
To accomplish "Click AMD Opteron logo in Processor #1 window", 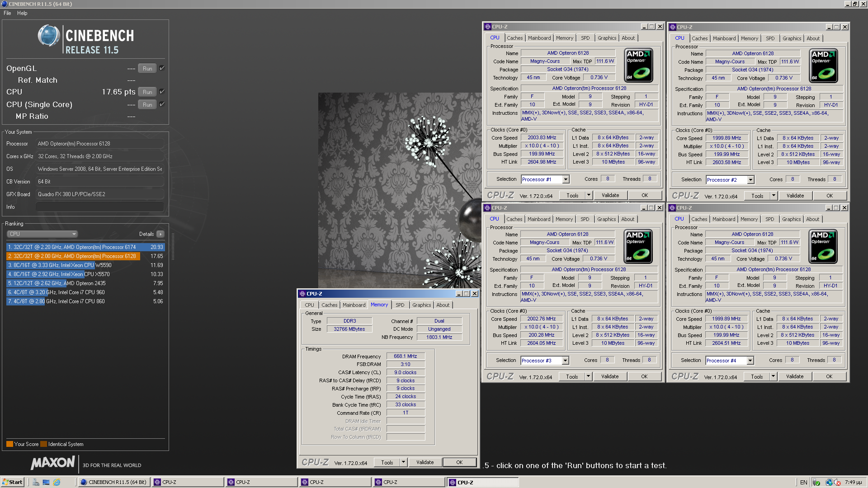I will 638,66.
